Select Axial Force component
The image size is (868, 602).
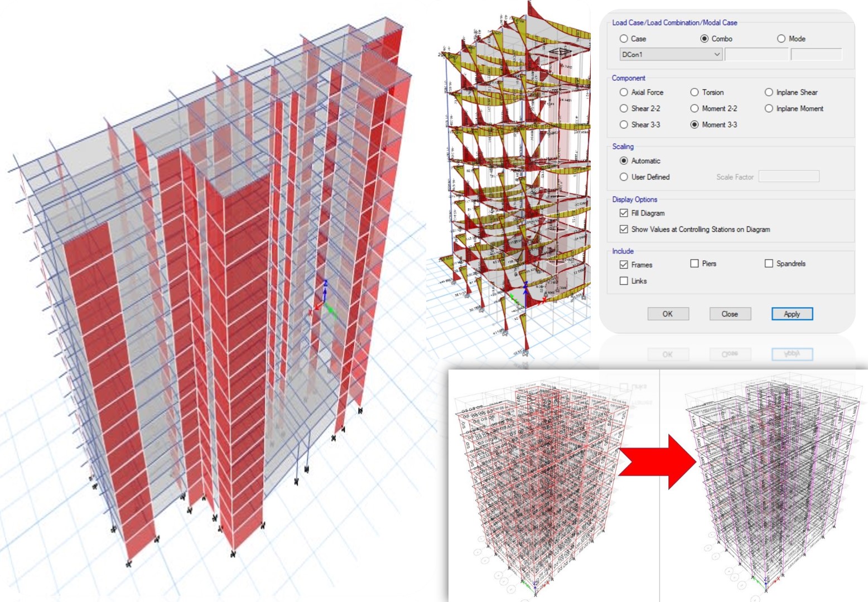[623, 92]
